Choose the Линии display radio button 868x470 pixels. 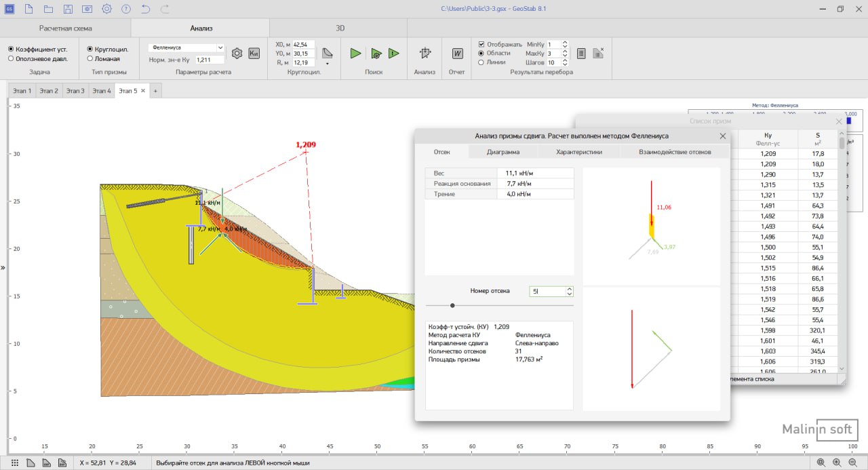pos(481,62)
